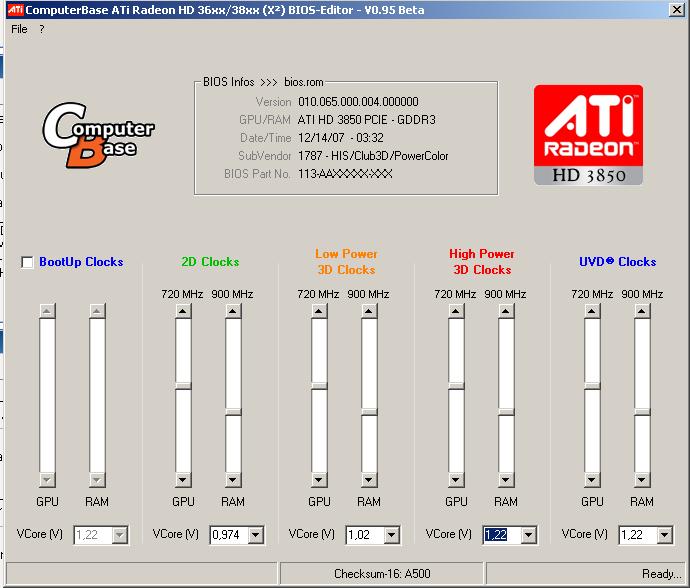
Task: Click the UVD Clocks RAM slider thumb
Action: (642, 412)
